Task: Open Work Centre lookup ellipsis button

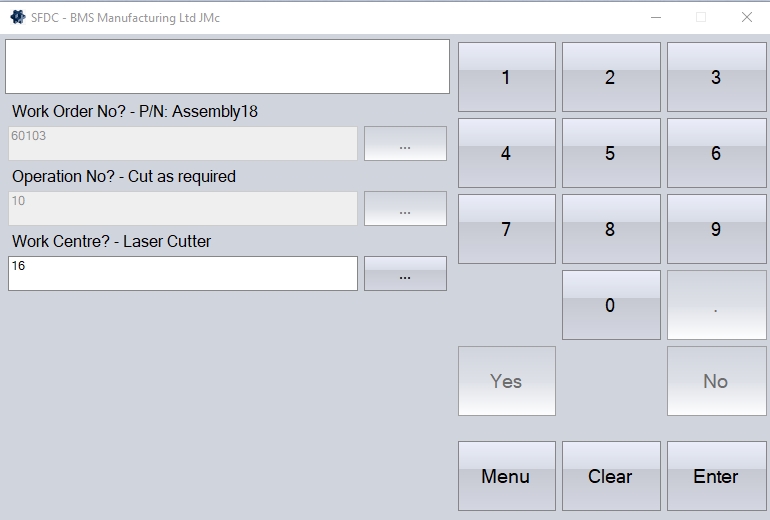Action: pos(405,274)
